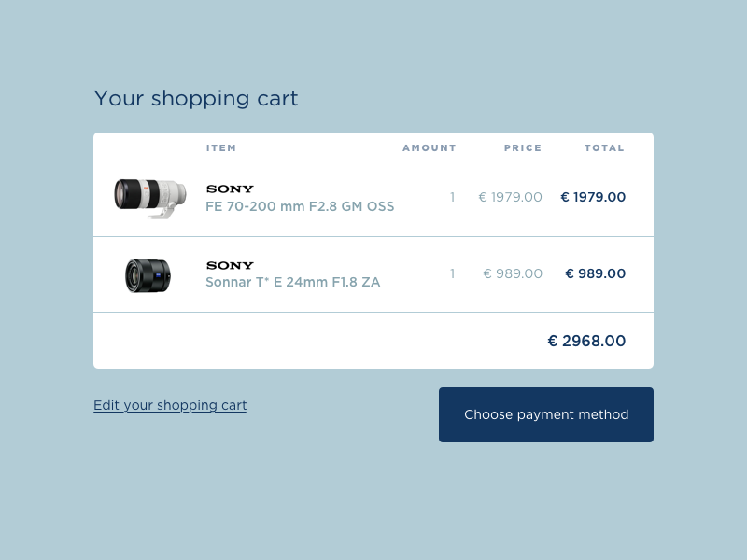
Task: Select the FE 70-200 mm F2.8 GM OSS name
Action: click(300, 206)
